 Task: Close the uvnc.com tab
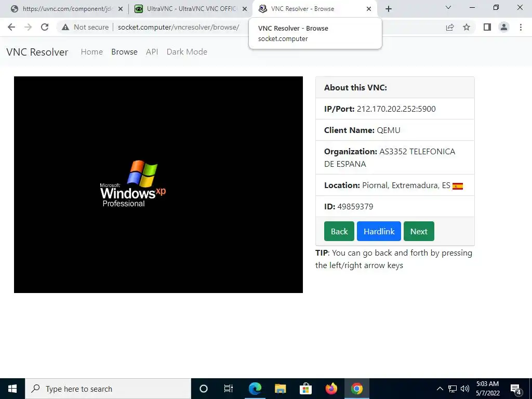(120, 9)
